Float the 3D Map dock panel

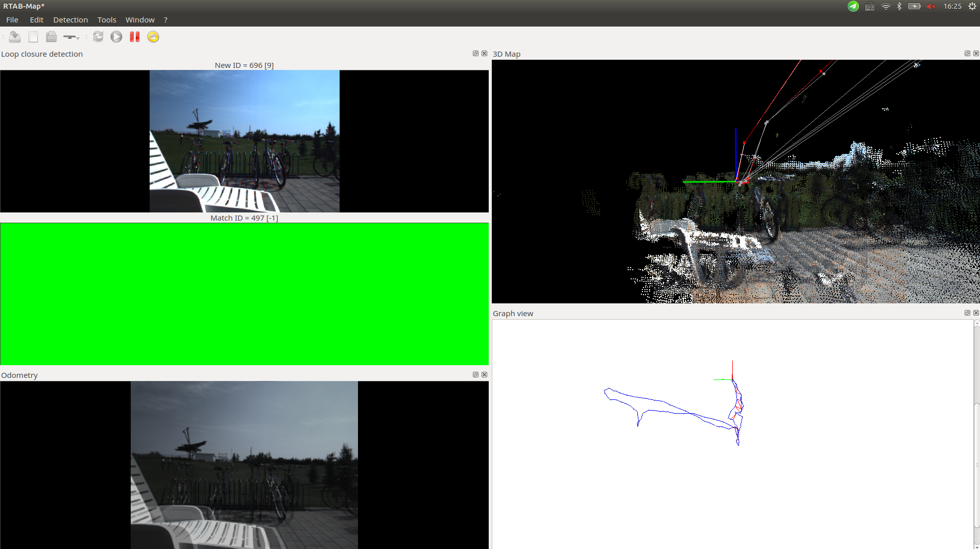[x=967, y=54]
